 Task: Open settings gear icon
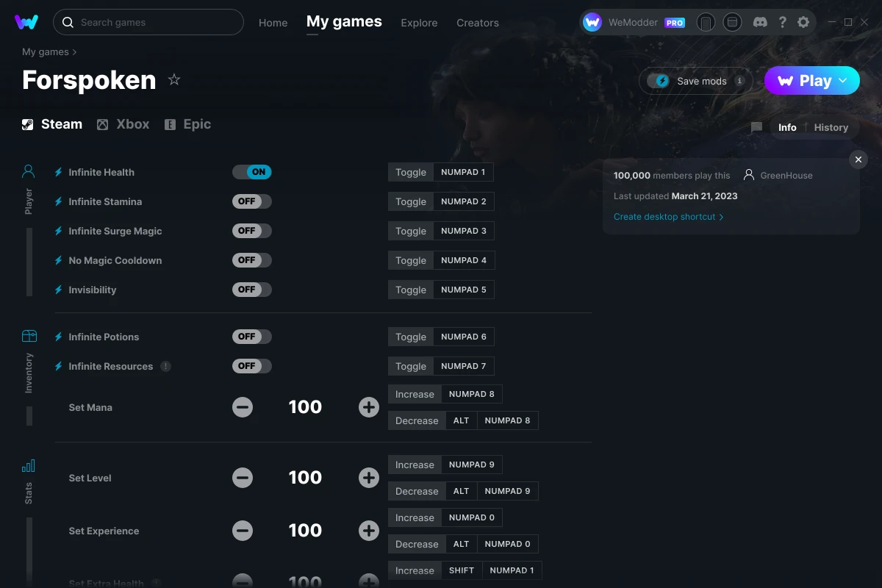(803, 22)
